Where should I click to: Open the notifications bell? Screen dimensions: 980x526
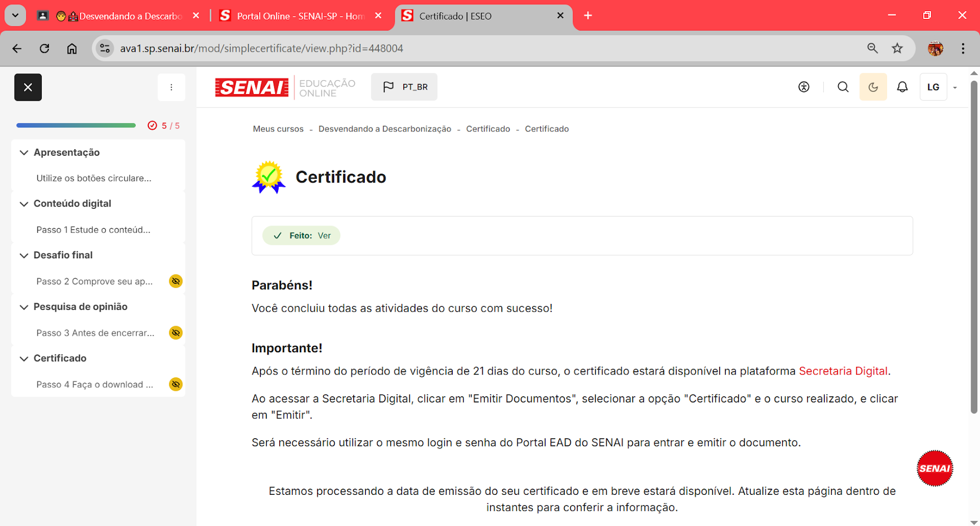902,87
